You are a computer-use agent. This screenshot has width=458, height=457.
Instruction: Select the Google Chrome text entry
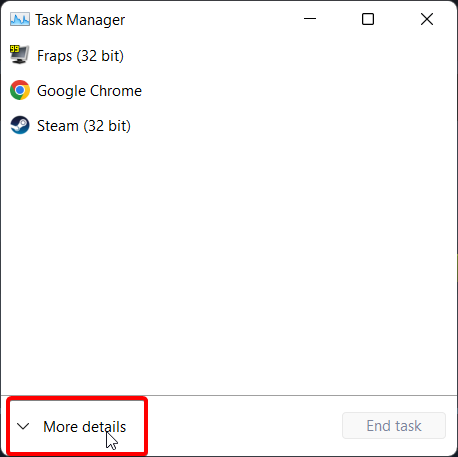click(89, 91)
